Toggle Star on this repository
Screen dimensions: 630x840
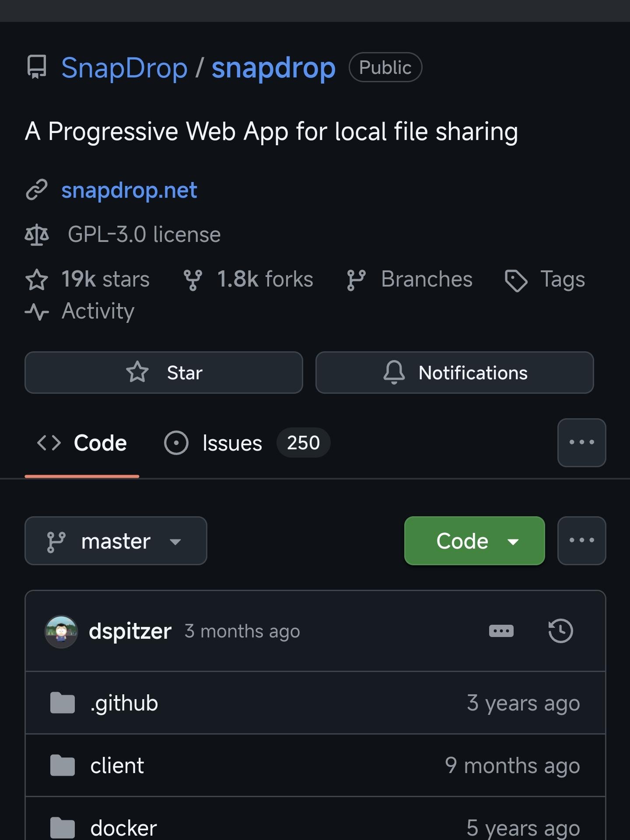pos(164,373)
